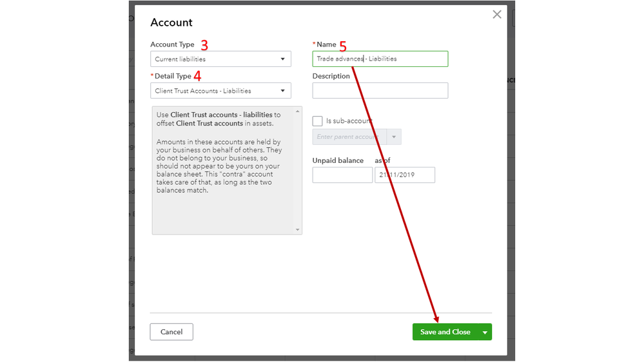Click the Client Trust accounts help text
This screenshot has height=362, width=644.
tap(219, 119)
